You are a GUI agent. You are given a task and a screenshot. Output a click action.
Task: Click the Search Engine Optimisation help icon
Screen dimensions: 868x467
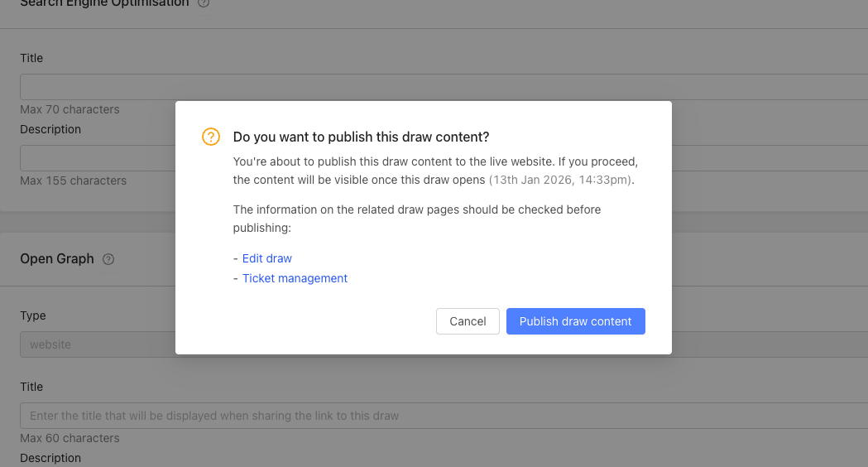[x=204, y=3]
